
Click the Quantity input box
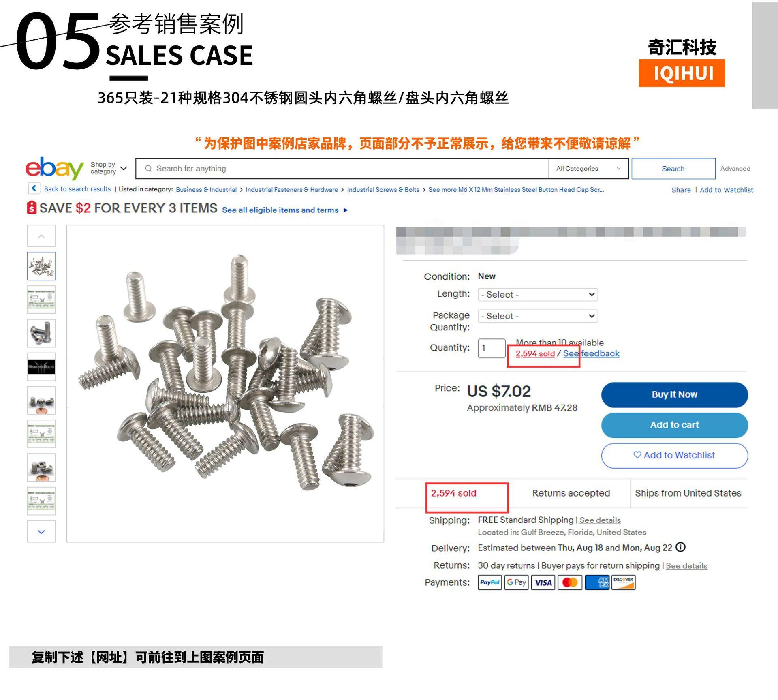pos(492,348)
